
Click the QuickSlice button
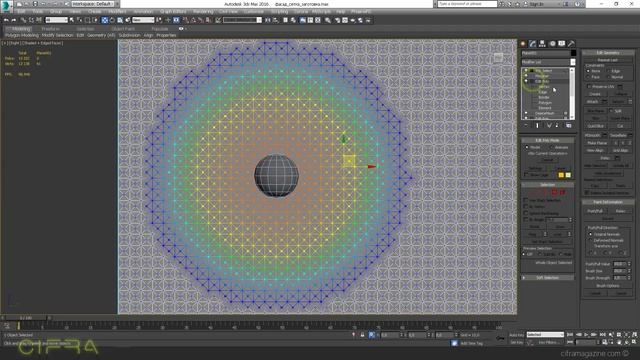596,126
